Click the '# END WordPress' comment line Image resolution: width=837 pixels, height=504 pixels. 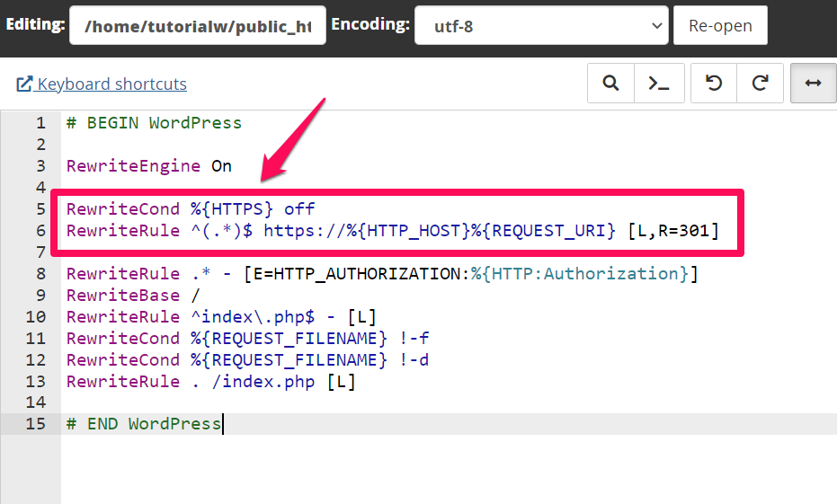[x=144, y=424]
